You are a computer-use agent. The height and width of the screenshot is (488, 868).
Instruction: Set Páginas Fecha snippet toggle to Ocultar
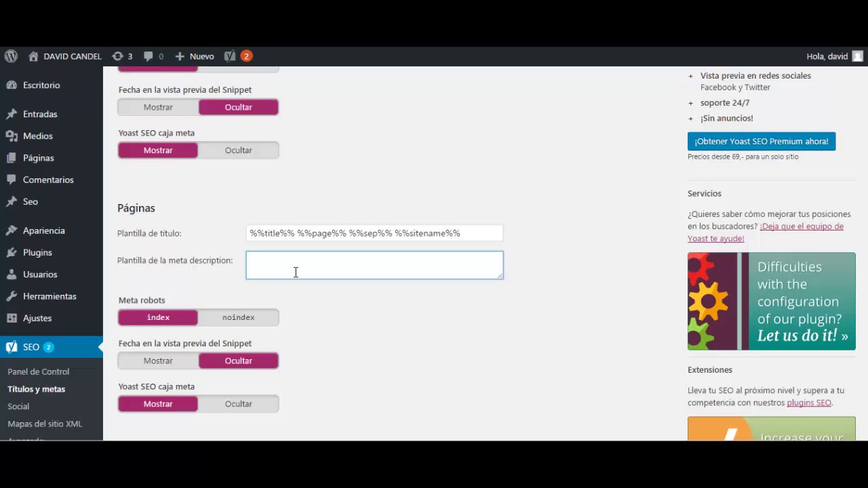coord(238,361)
